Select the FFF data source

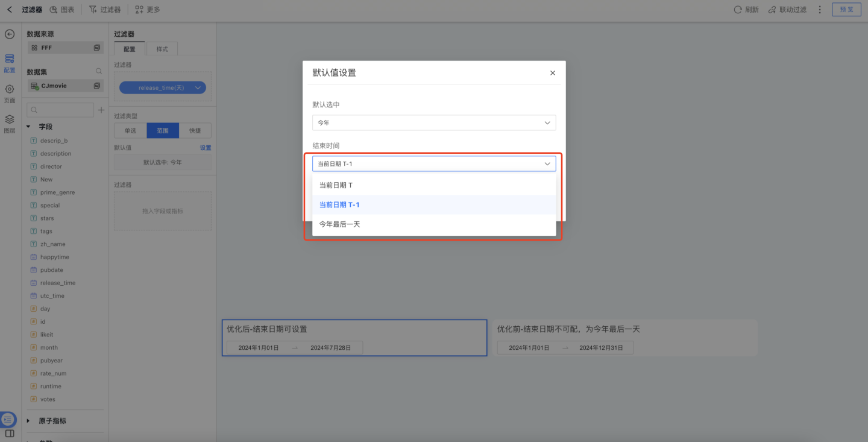65,48
